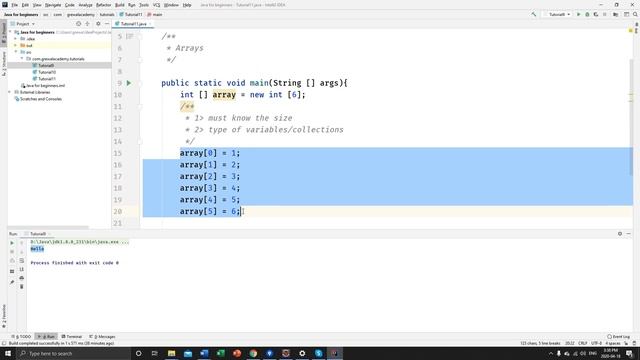Open Search Everywhere magnifier icon
Screen dimensions: 640x360
(x=636, y=14)
